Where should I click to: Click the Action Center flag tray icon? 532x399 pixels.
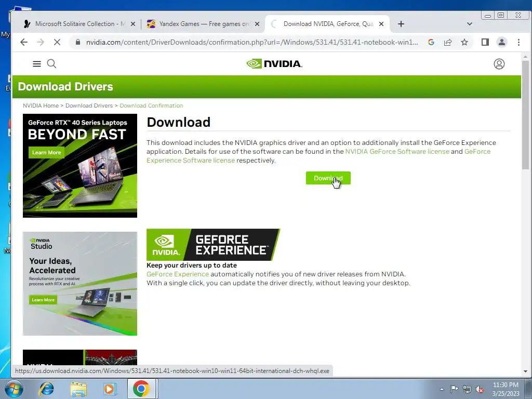coord(454,389)
